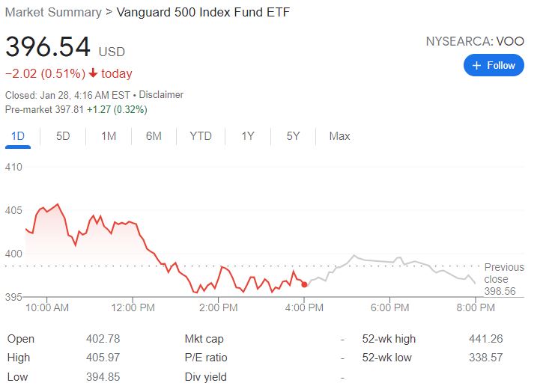Select the 1Y time range tab
Screen dimensions: 552x392
(x=248, y=136)
